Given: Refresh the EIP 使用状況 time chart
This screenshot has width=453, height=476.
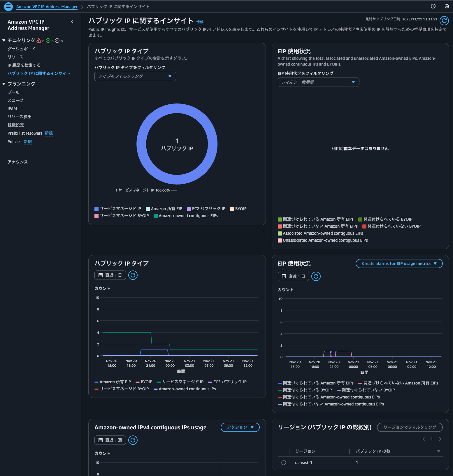Looking at the screenshot, I should pos(316,276).
